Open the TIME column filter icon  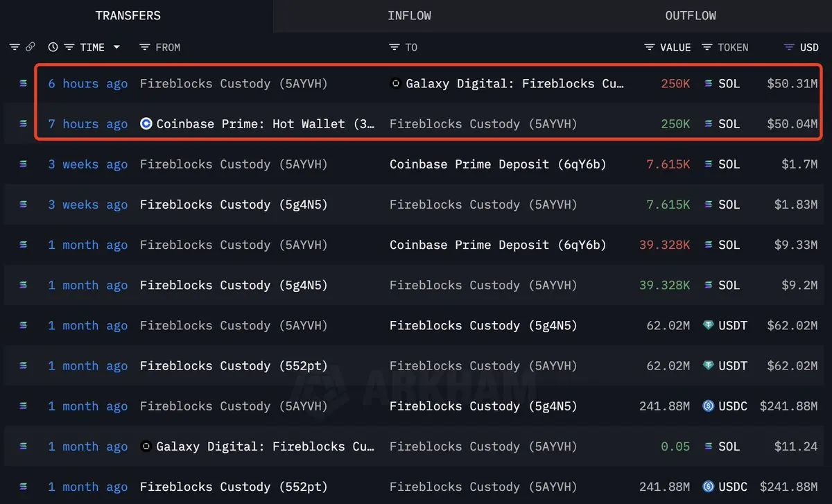(69, 47)
